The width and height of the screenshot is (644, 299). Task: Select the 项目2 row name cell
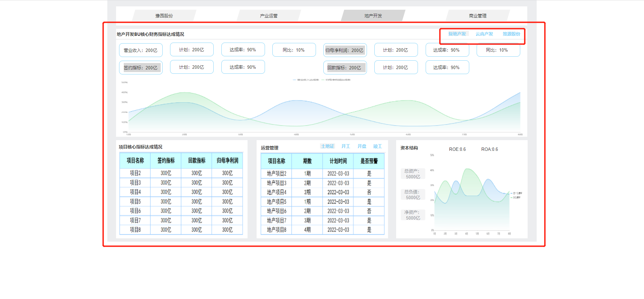click(135, 173)
